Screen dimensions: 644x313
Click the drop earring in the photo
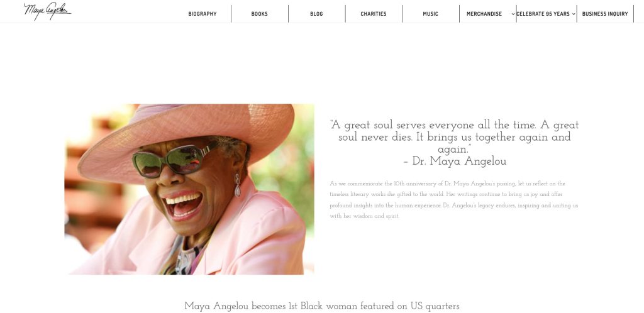(x=237, y=185)
